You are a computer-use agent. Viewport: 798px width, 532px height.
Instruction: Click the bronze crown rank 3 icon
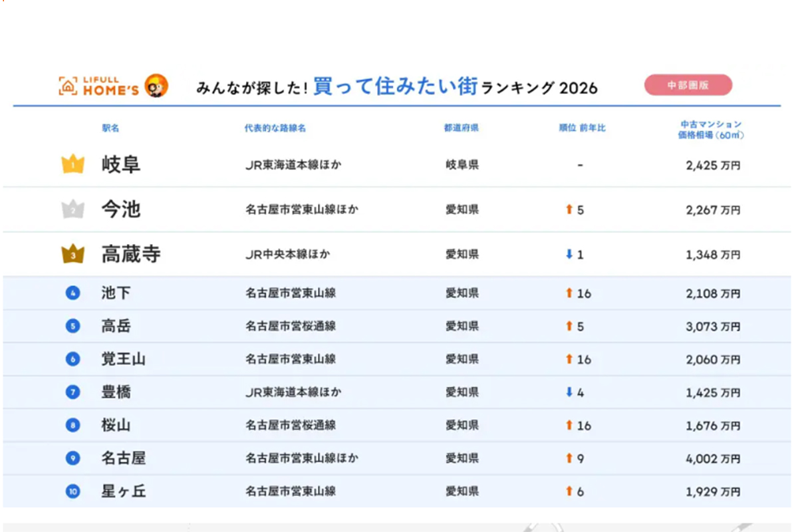tap(72, 254)
